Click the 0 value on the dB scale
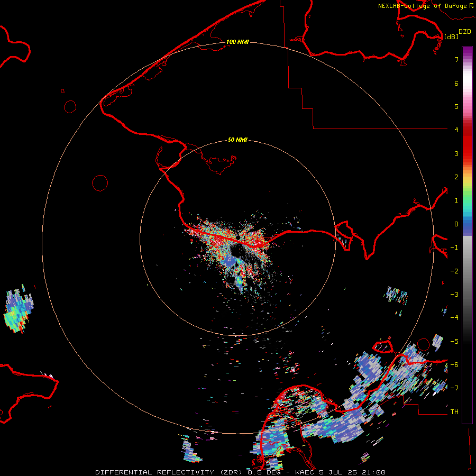This screenshot has width=476, height=476. coord(456,224)
